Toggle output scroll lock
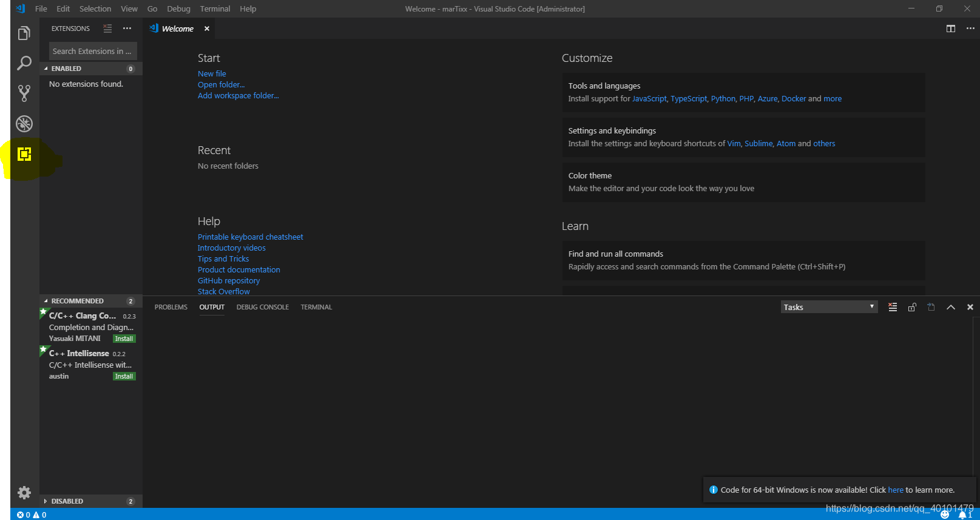This screenshot has height=520, width=980. point(912,307)
